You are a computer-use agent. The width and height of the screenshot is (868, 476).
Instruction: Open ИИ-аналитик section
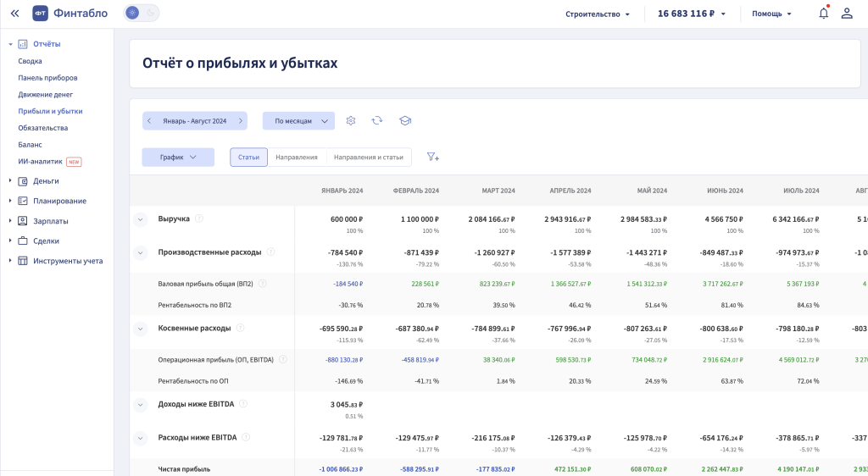click(x=40, y=162)
